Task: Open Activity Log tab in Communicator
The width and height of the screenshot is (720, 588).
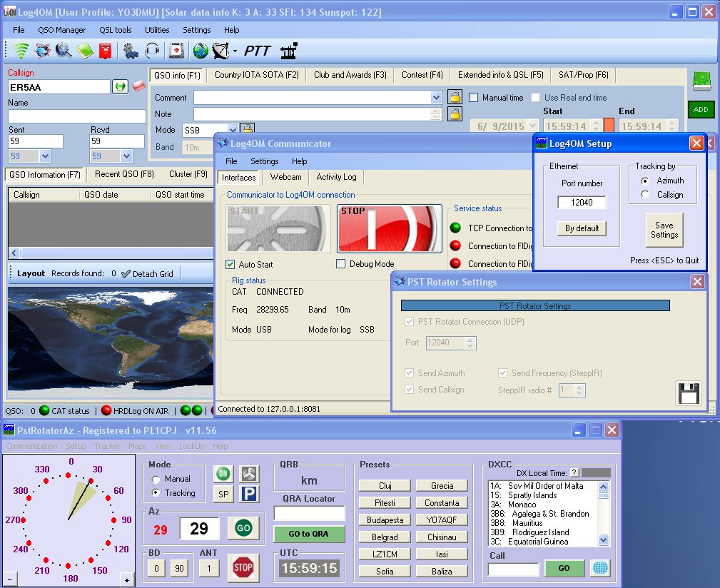Action: click(x=336, y=177)
